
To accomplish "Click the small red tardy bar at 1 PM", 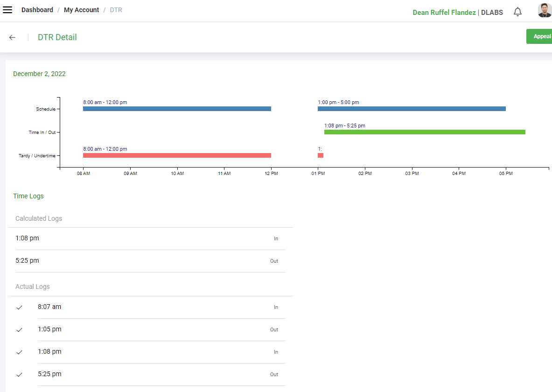I will pos(321,155).
